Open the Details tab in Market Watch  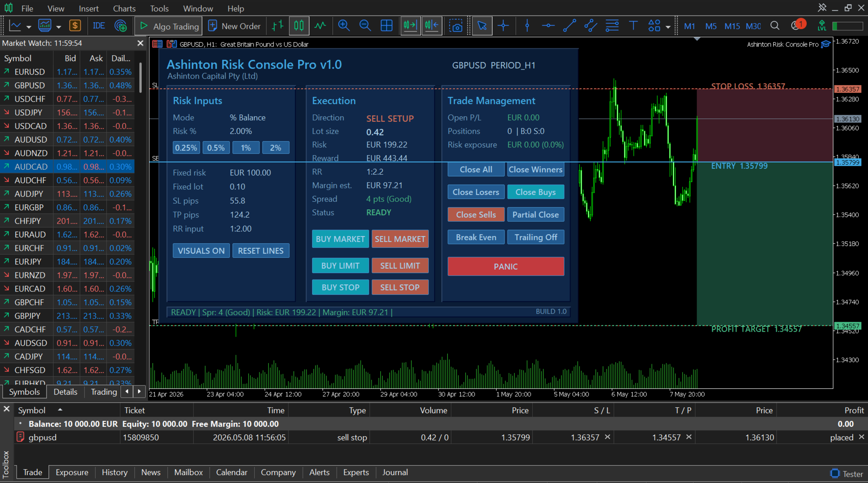[x=65, y=392]
